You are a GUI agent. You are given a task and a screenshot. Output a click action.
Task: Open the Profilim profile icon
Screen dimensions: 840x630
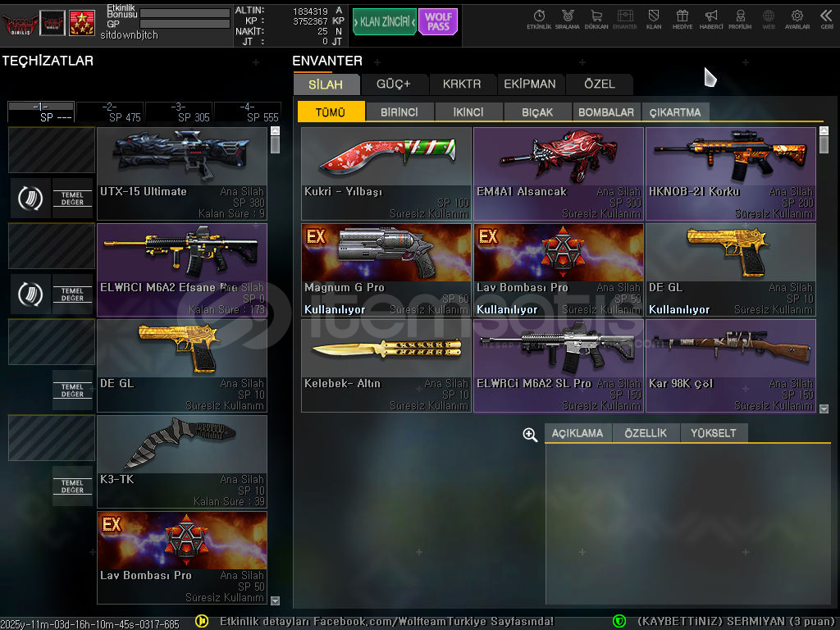click(x=740, y=20)
